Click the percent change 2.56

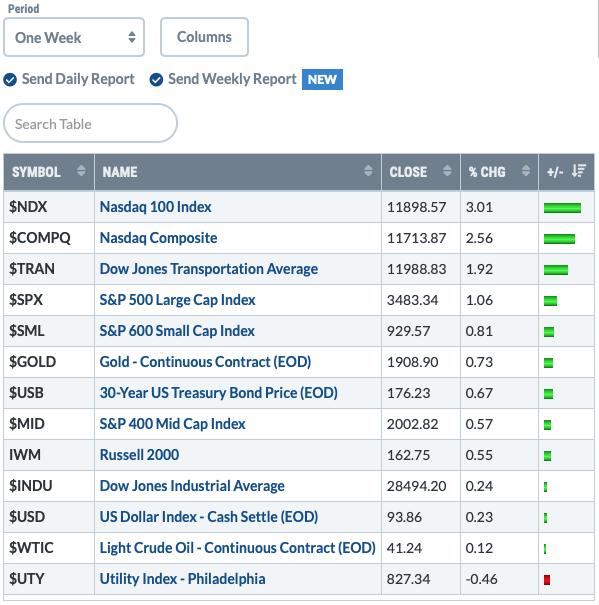point(479,238)
